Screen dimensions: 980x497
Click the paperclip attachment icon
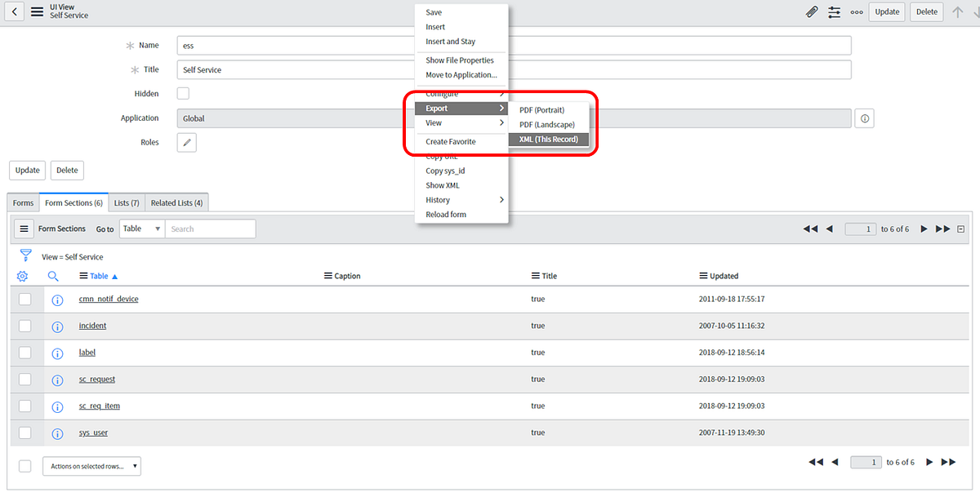pos(811,11)
